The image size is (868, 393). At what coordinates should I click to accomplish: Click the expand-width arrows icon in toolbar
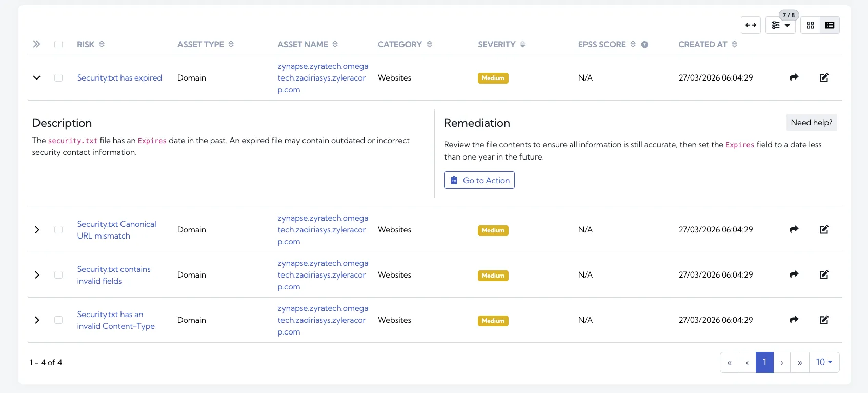[x=751, y=25]
